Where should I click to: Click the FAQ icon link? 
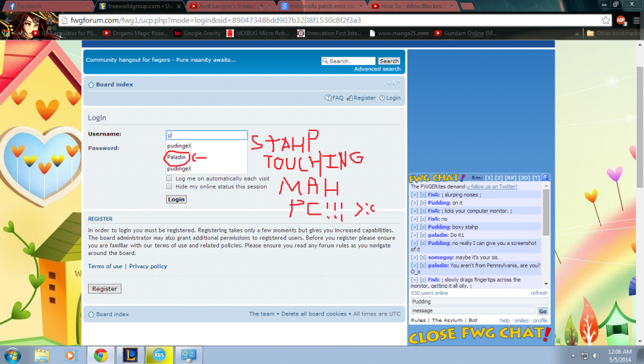[x=334, y=98]
